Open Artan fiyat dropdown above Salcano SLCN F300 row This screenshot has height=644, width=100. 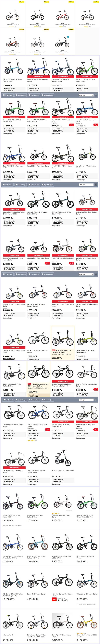click(x=86, y=95)
